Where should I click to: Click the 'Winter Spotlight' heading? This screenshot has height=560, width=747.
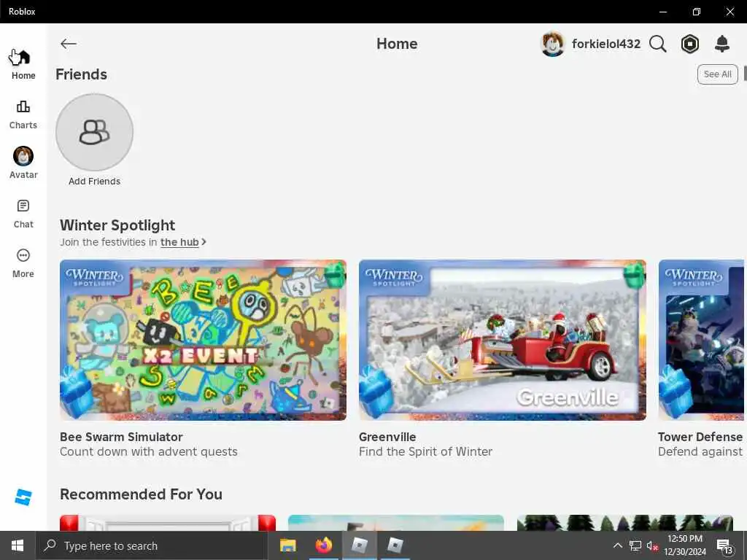click(117, 225)
